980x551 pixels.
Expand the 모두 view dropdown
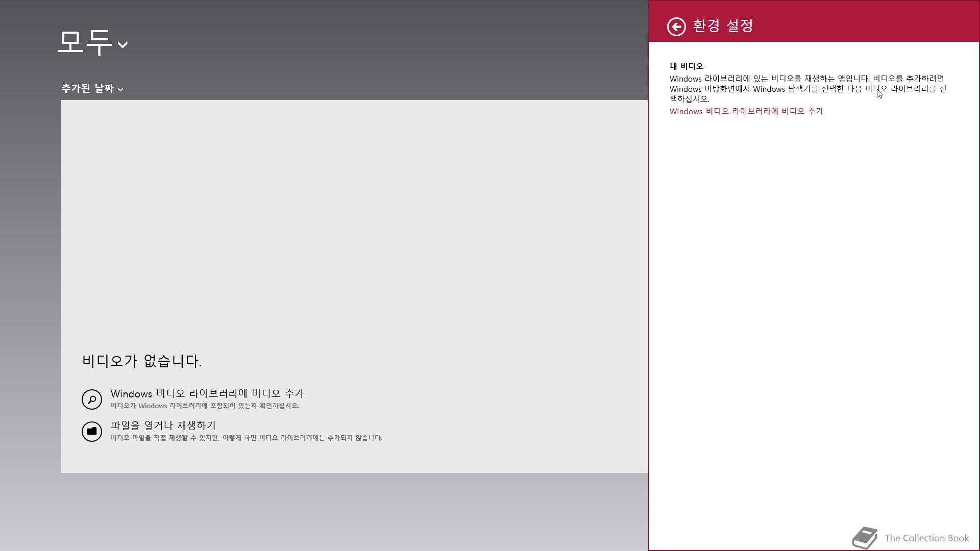pyautogui.click(x=93, y=42)
